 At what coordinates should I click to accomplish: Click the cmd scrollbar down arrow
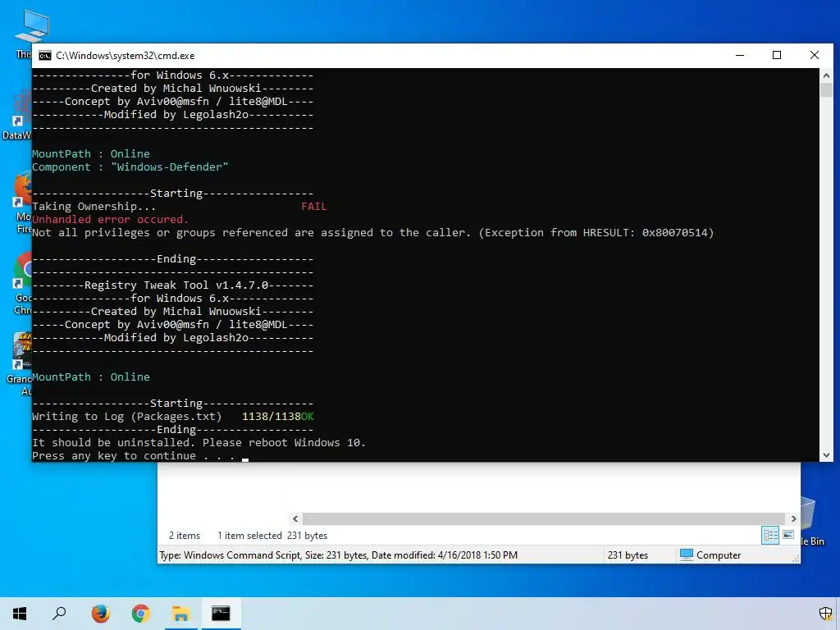pos(826,455)
